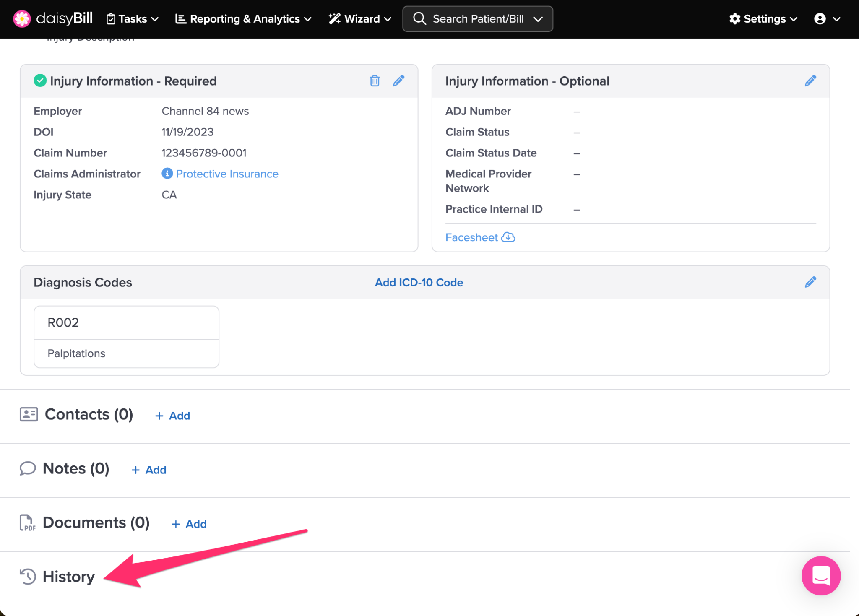Open the pink chat support bubble

[820, 575]
